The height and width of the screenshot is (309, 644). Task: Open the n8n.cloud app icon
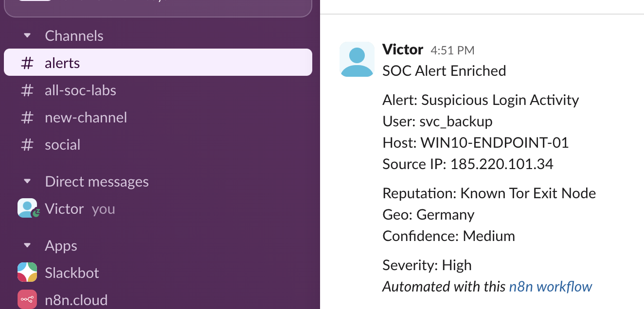27,299
